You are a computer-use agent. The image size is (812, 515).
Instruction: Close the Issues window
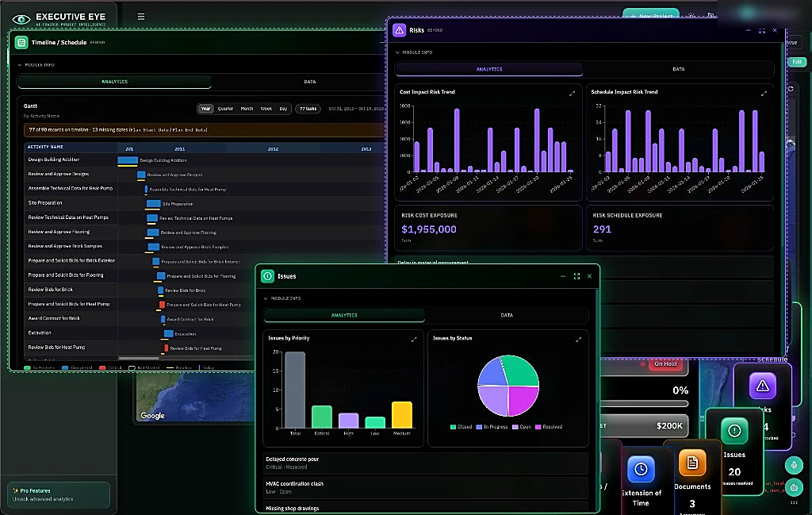pyautogui.click(x=589, y=276)
